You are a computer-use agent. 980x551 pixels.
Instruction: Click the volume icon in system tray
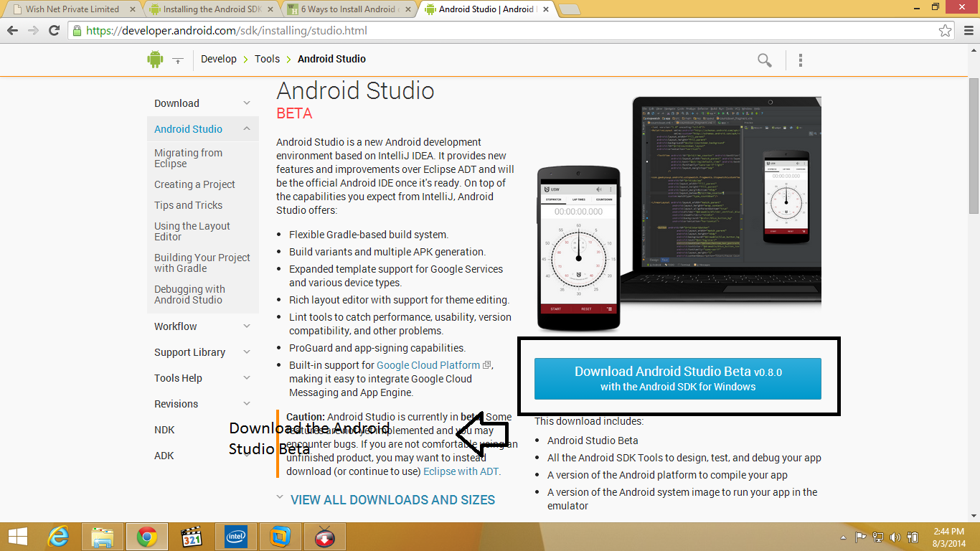[895, 537]
